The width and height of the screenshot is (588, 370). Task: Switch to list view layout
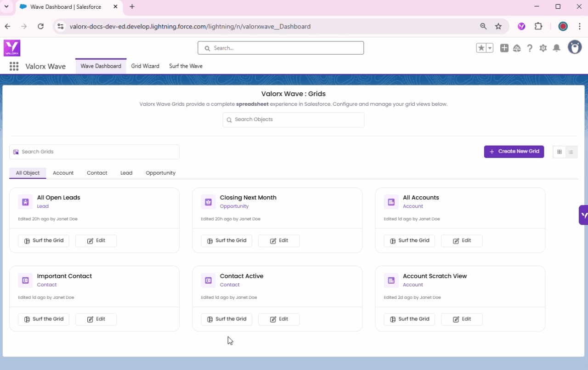(571, 152)
